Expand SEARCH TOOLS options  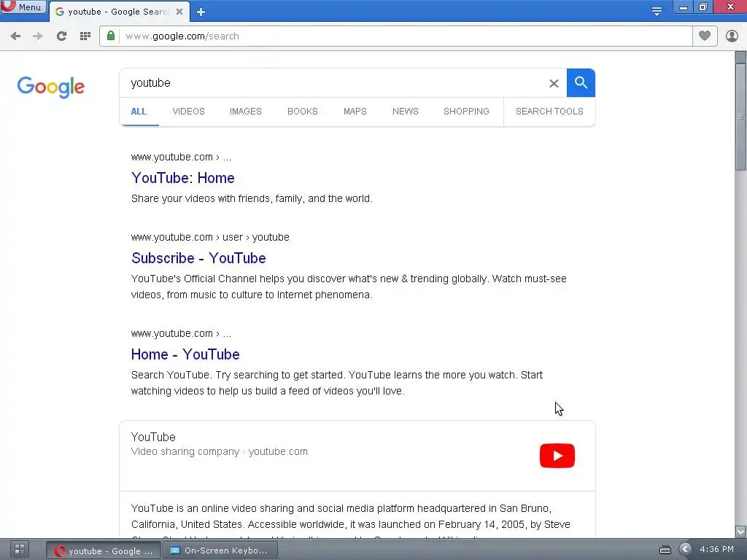coord(549,112)
